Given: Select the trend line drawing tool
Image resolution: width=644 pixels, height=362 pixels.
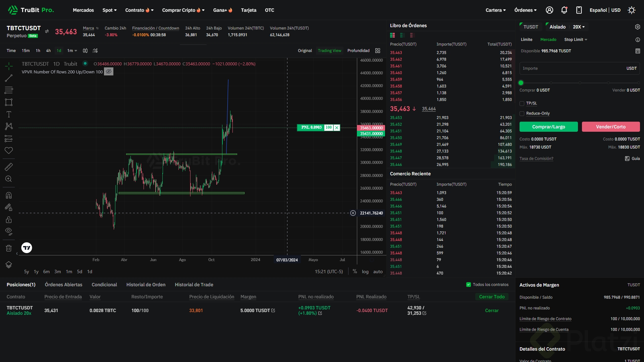Looking at the screenshot, I should tap(9, 78).
